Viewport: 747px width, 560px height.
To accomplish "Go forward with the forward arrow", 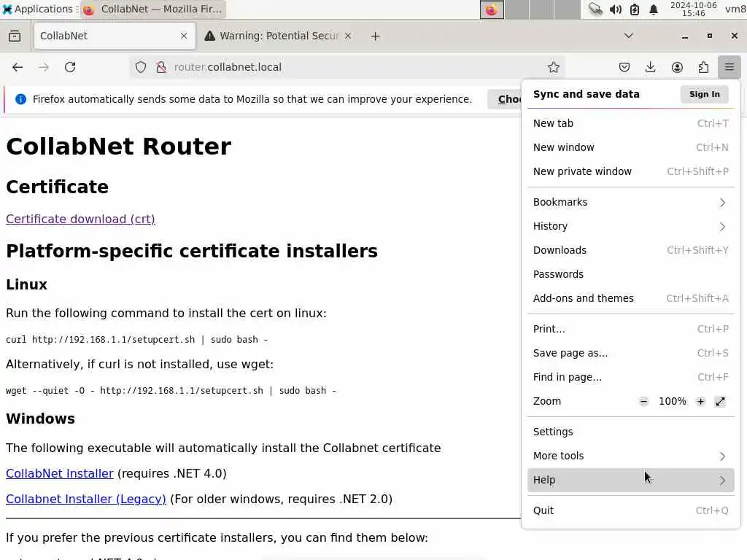I will coord(43,67).
